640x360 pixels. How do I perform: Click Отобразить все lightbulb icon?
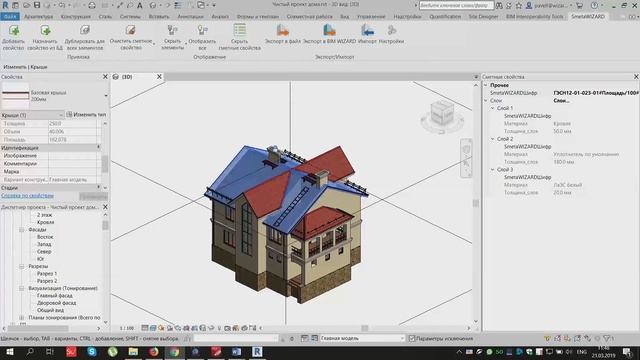pos(202,30)
